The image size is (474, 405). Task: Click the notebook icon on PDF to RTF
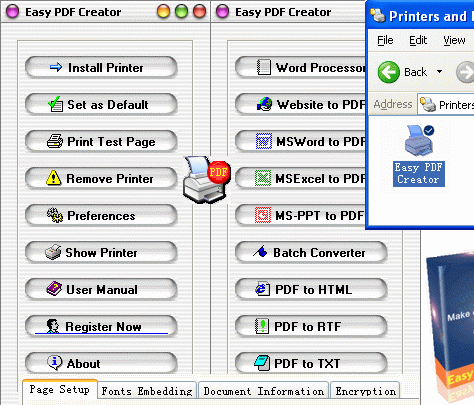262,326
